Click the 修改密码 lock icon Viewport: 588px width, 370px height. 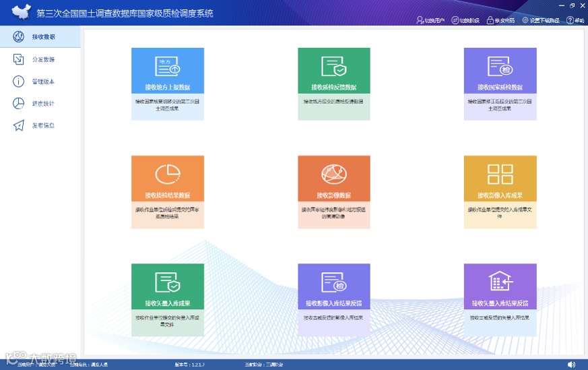[490, 20]
